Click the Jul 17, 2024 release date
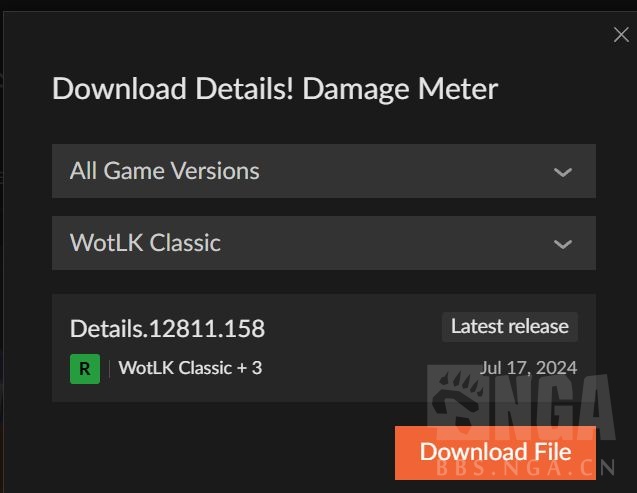 coord(528,368)
